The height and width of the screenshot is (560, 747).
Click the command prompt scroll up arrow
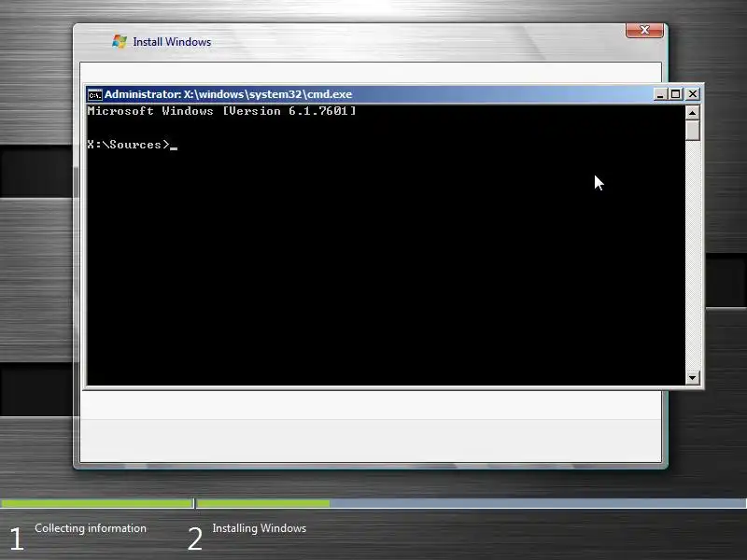pos(692,113)
